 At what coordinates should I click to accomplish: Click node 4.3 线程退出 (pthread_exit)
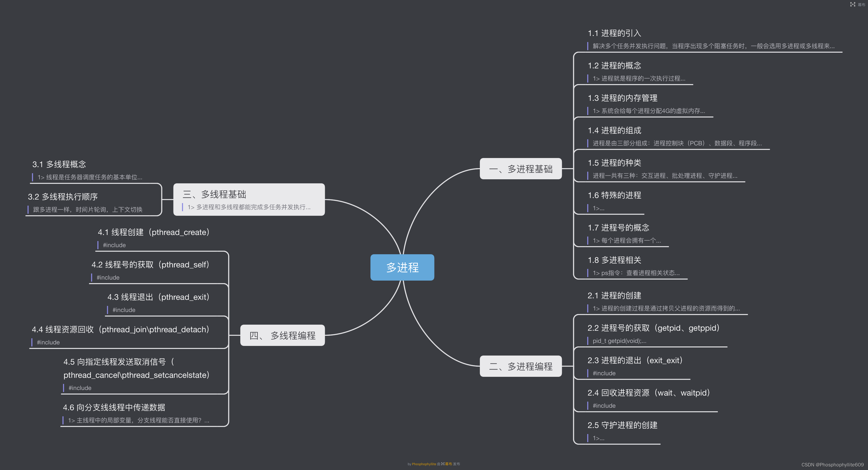[158, 297]
